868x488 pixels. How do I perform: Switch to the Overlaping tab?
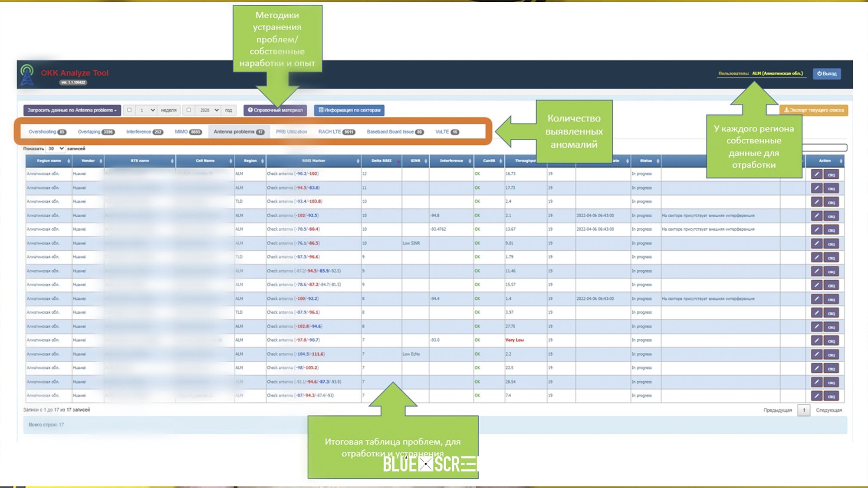(x=96, y=132)
